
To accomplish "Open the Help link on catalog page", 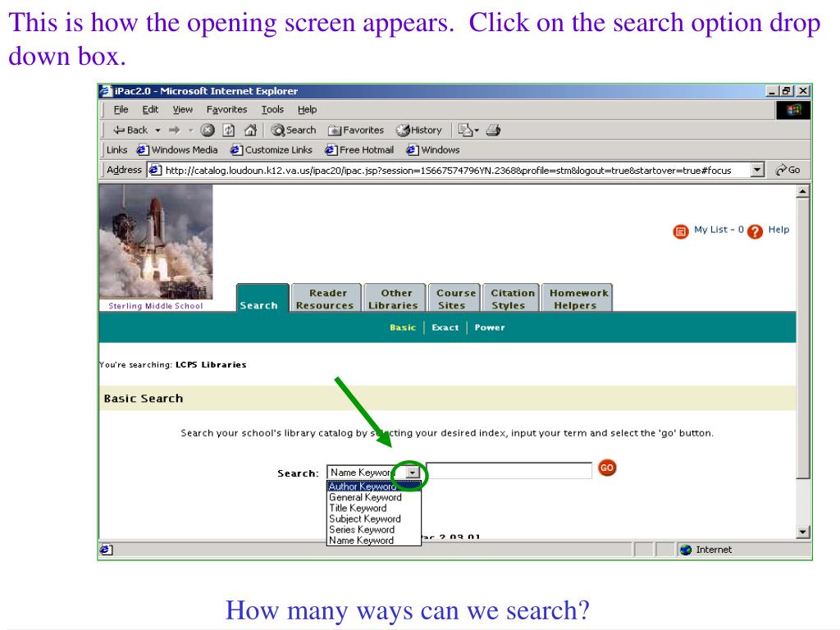I will [778, 230].
